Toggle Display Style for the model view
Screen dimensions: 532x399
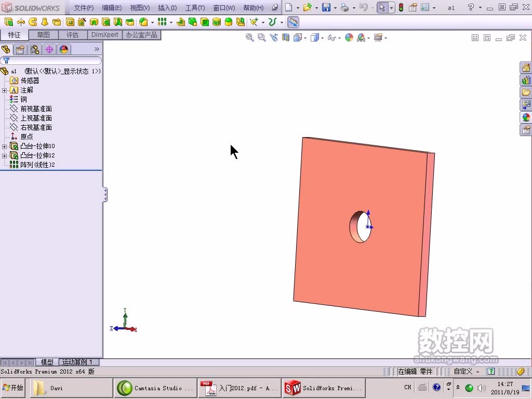pos(313,37)
